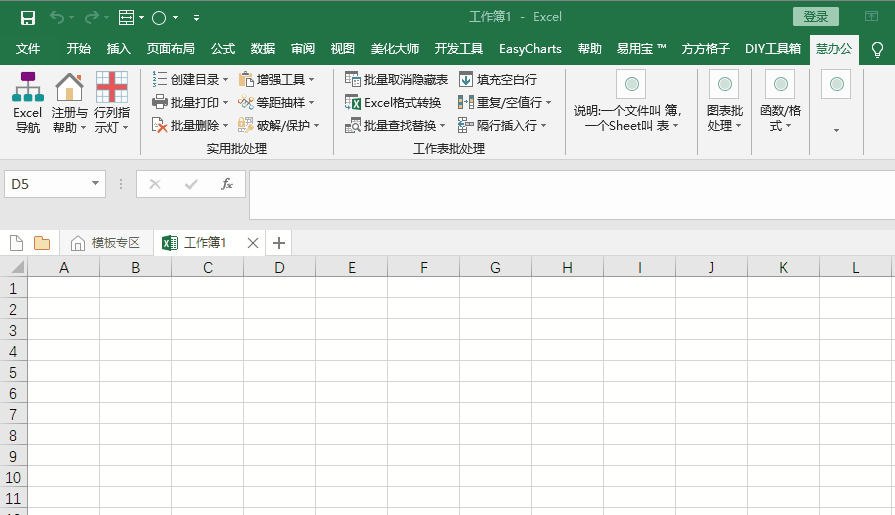The image size is (895, 515).
Task: Select column D header
Action: click(279, 267)
